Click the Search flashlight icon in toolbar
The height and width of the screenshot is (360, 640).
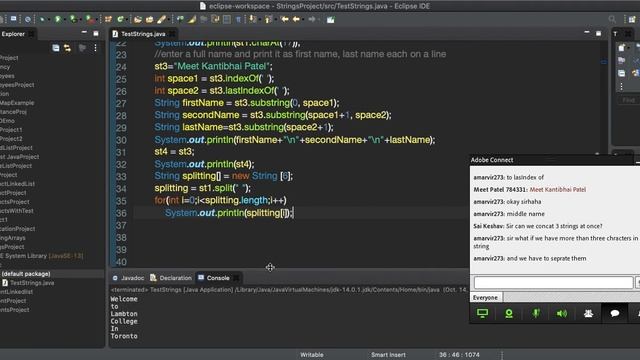click(x=161, y=19)
